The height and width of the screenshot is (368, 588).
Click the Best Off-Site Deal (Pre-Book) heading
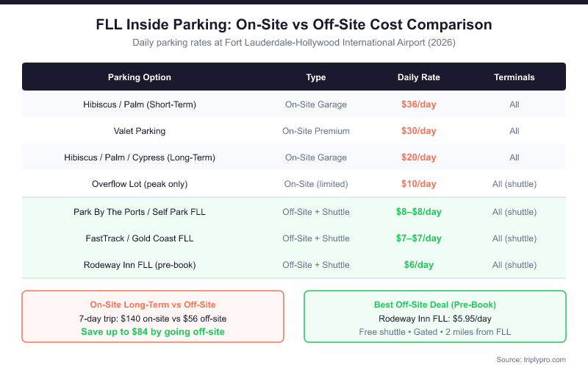[x=434, y=304]
